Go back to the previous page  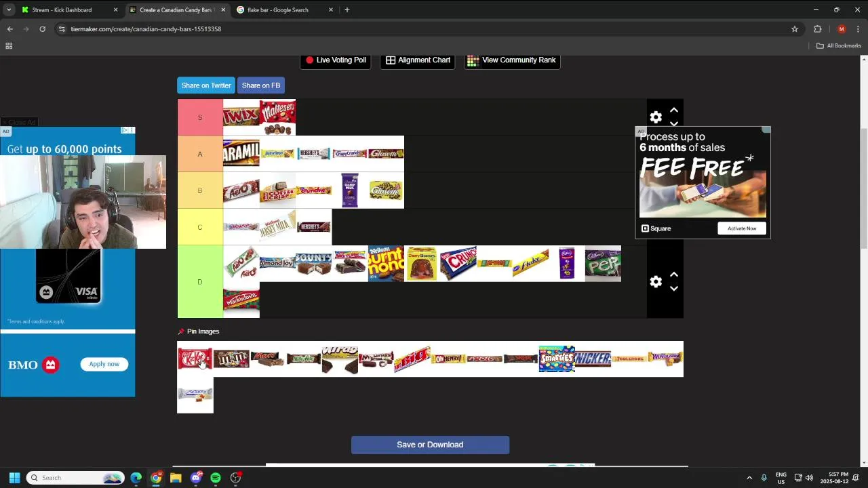10,29
